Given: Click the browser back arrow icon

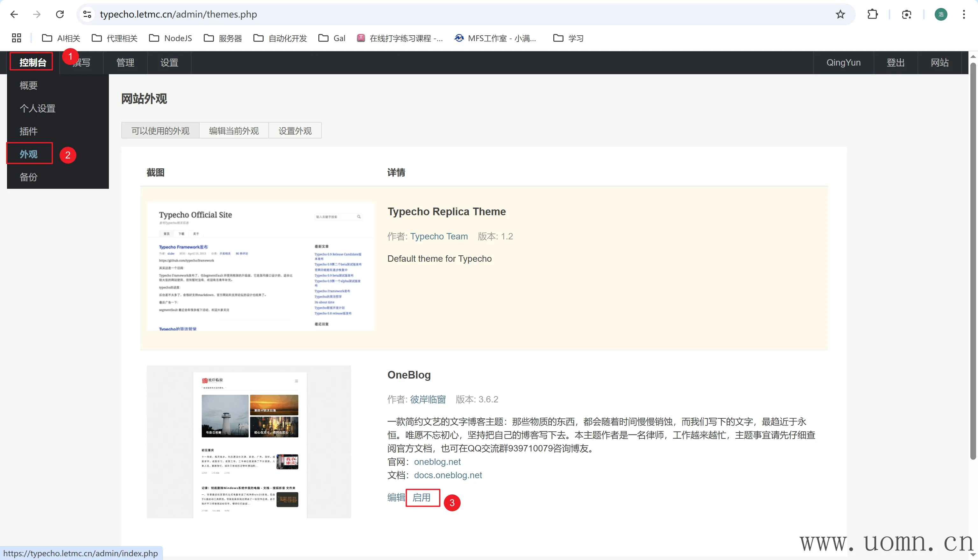Looking at the screenshot, I should tap(14, 14).
